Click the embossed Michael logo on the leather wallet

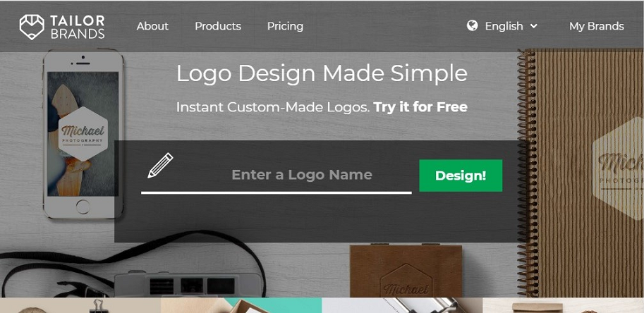(406, 283)
